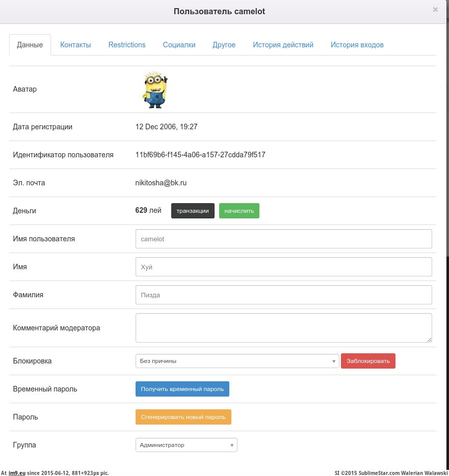Image resolution: width=449 pixels, height=476 pixels.
Task: Click Сгенерировать новый пароль button
Action: (x=183, y=417)
